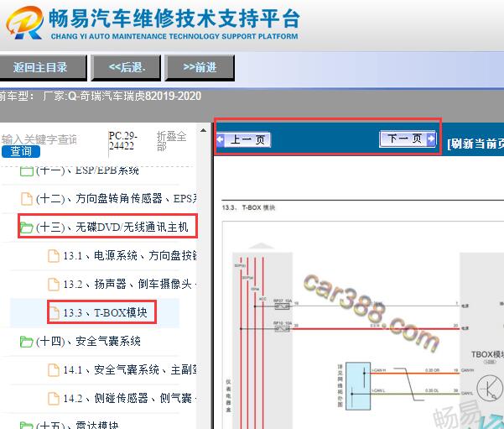This screenshot has width=504, height=429.
Task: Collapse (十四) folder via green icon
Action: click(26, 342)
